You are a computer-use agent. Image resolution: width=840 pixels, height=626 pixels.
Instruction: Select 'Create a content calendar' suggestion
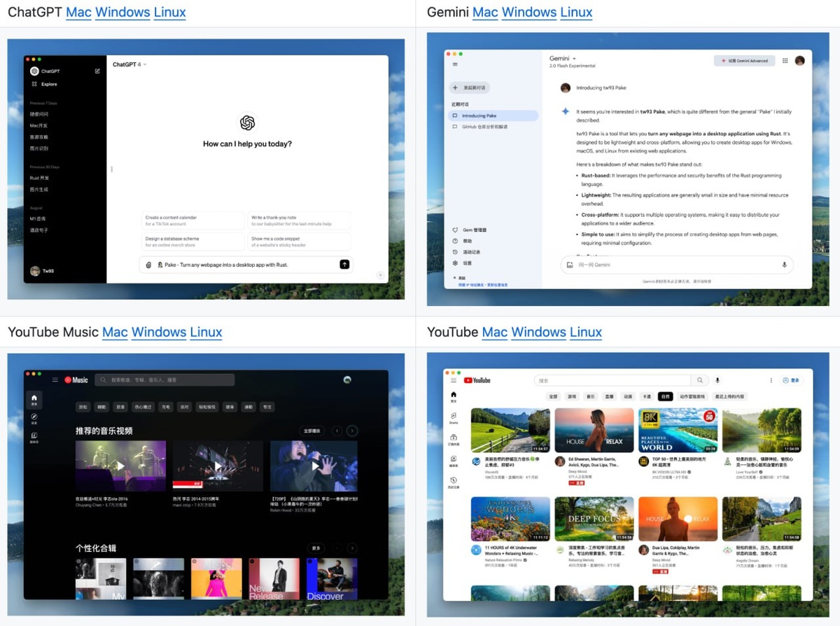(192, 221)
